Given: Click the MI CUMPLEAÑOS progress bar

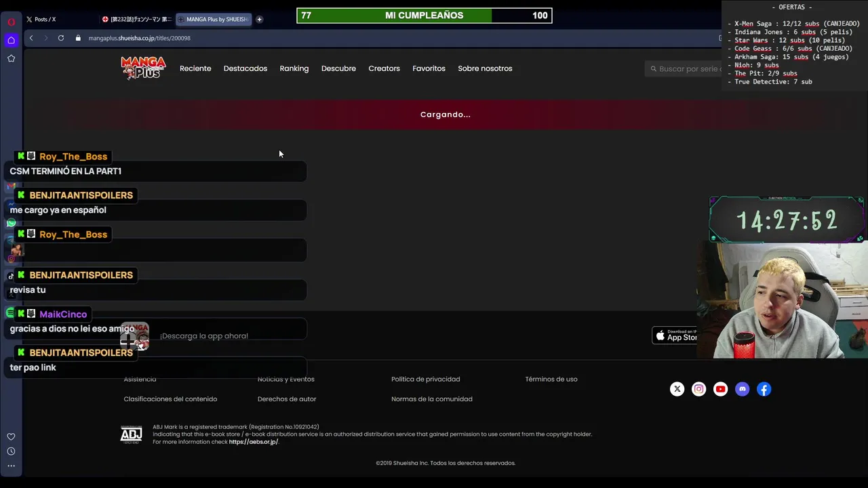Looking at the screenshot, I should click(425, 16).
